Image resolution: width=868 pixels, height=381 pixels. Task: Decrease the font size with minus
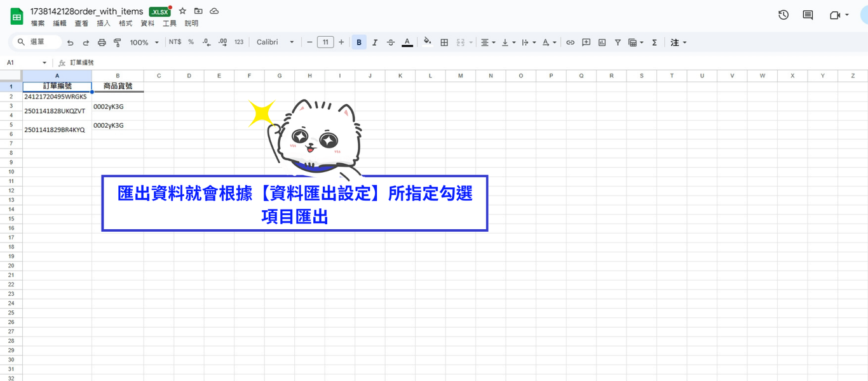pos(309,43)
